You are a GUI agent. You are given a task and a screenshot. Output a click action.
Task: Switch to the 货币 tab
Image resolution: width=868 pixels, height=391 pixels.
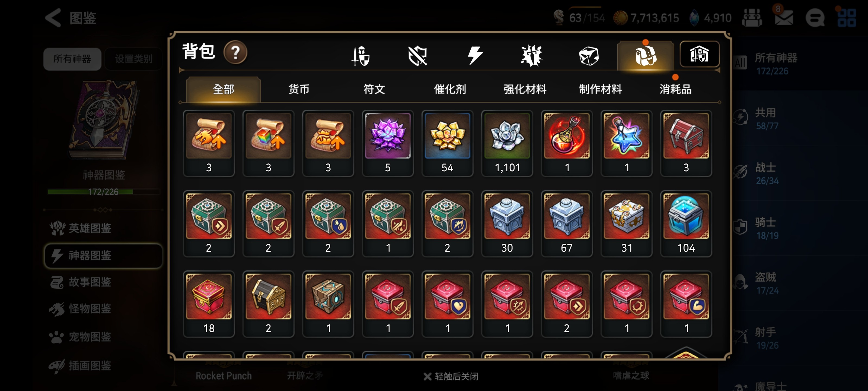[x=299, y=89]
